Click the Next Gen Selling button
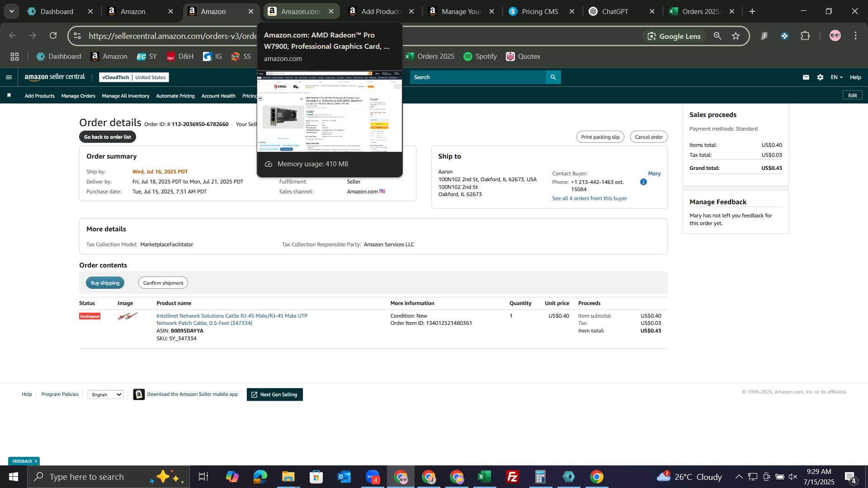The image size is (868, 488). (x=275, y=394)
